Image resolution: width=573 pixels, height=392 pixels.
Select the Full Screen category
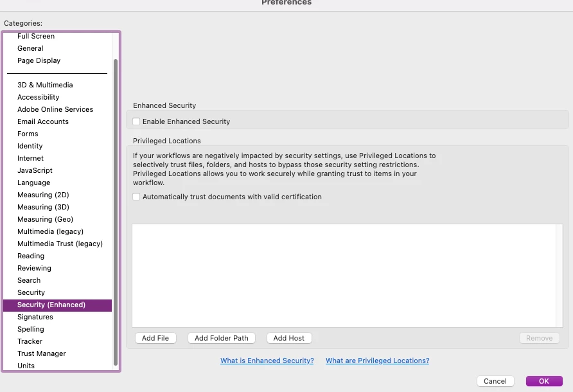57,36
